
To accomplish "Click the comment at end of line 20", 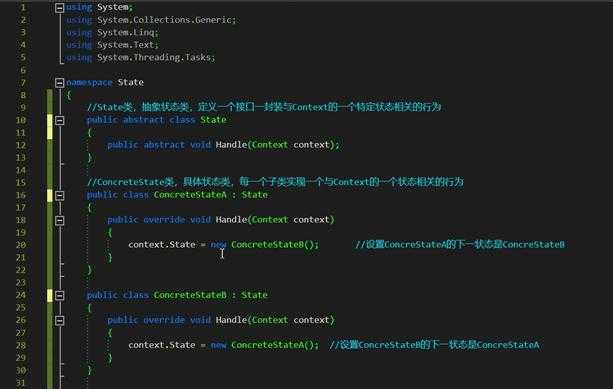I will coord(460,245).
